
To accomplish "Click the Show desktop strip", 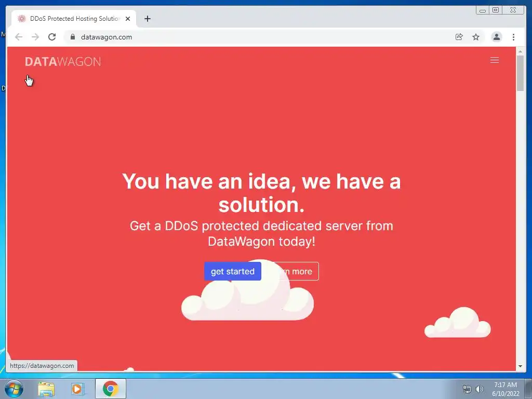I will pos(528,389).
